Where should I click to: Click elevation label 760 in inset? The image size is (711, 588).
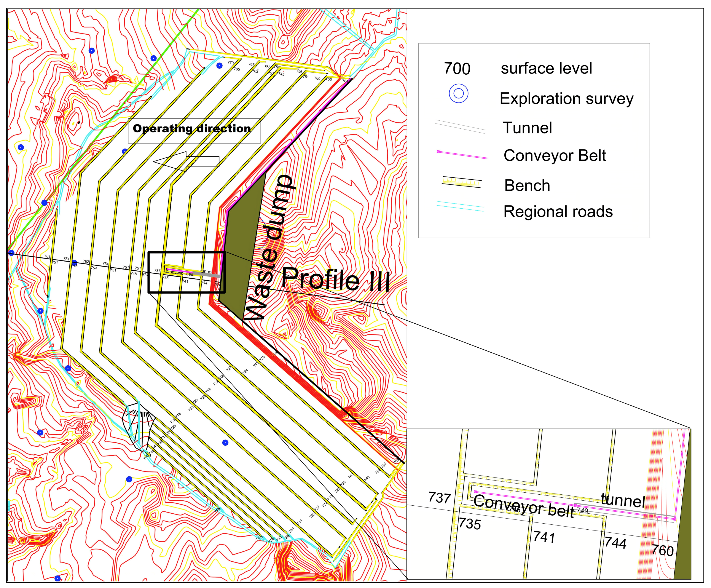pyautogui.click(x=663, y=550)
